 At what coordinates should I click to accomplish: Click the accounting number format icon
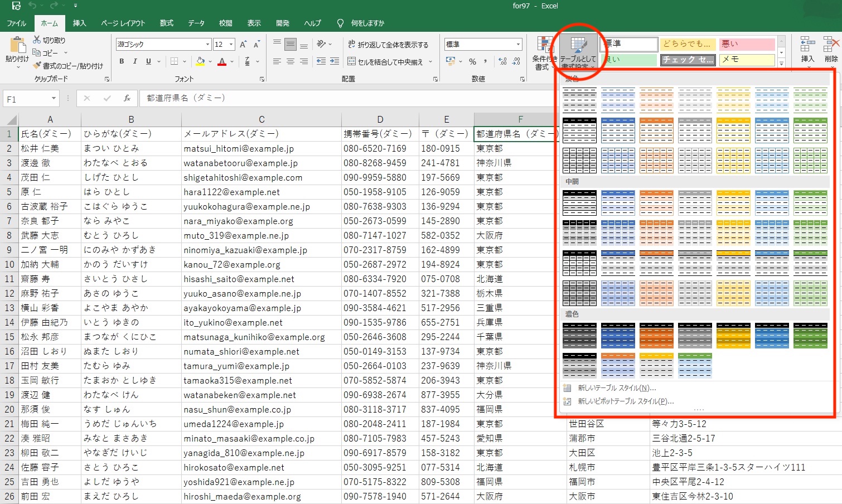[x=450, y=61]
